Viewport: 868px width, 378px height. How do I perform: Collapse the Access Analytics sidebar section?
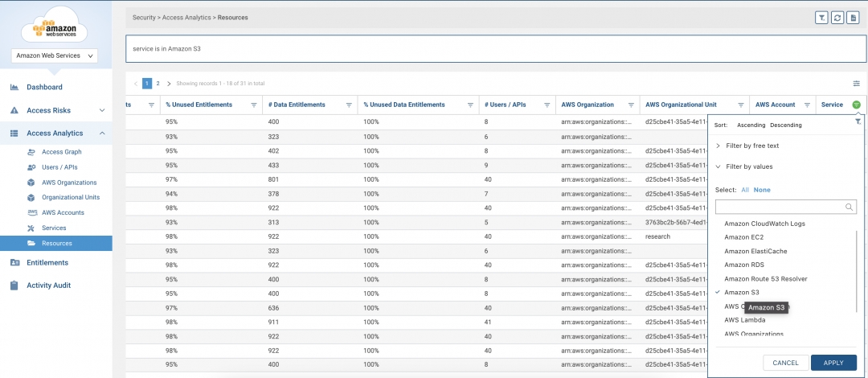click(x=101, y=134)
